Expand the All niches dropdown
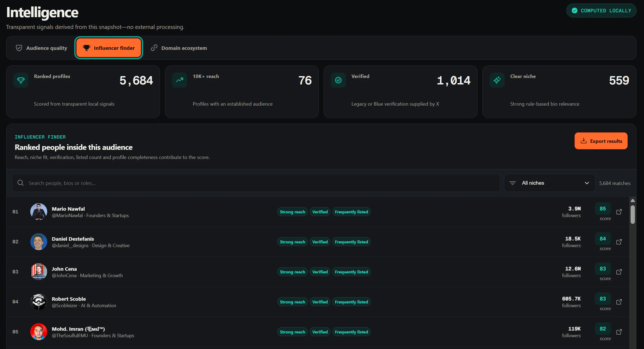Image resolution: width=644 pixels, height=349 pixels. 550,183
